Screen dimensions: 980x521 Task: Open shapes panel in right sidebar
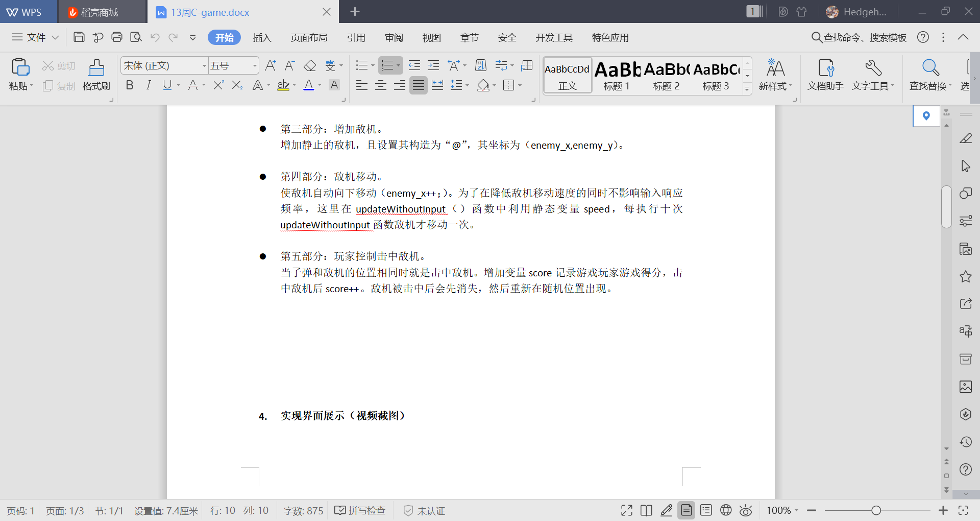pyautogui.click(x=966, y=193)
